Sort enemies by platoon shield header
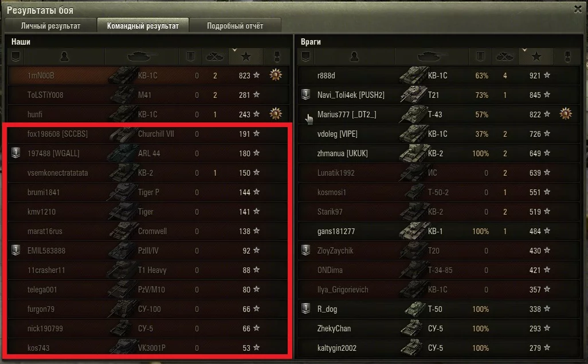588x364 pixels. click(x=305, y=57)
